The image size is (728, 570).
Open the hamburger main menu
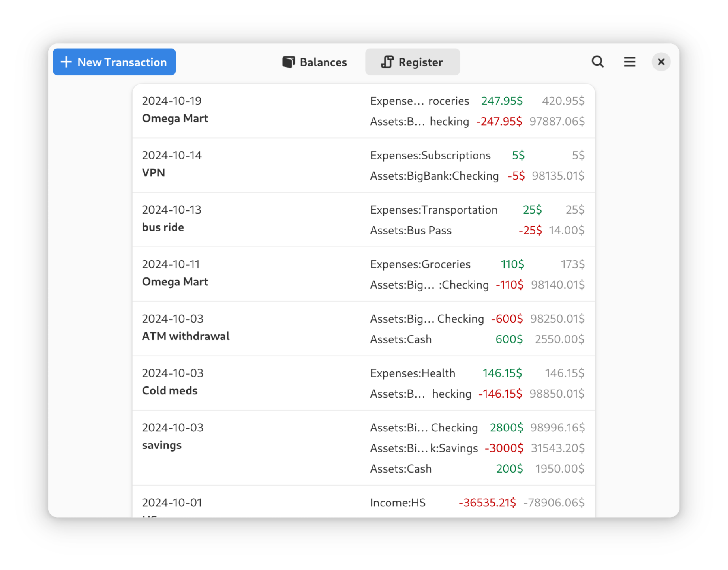click(x=629, y=62)
